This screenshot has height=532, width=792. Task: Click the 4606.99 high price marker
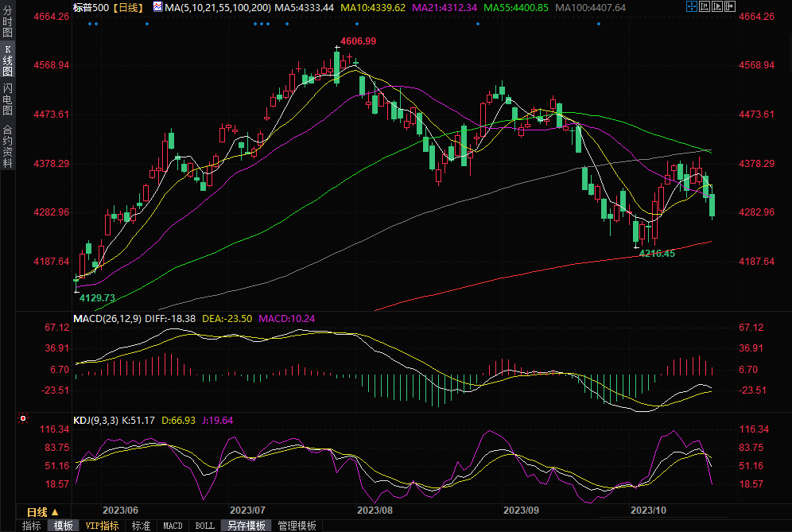click(358, 41)
